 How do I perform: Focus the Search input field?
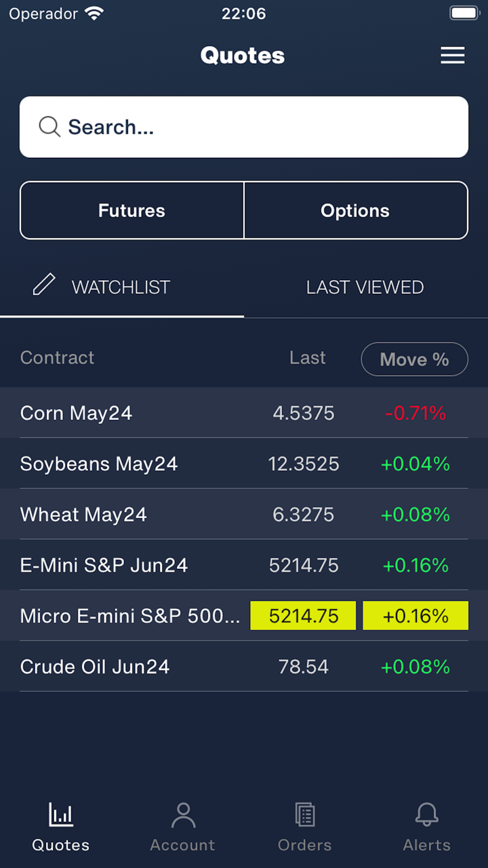(x=258, y=127)
